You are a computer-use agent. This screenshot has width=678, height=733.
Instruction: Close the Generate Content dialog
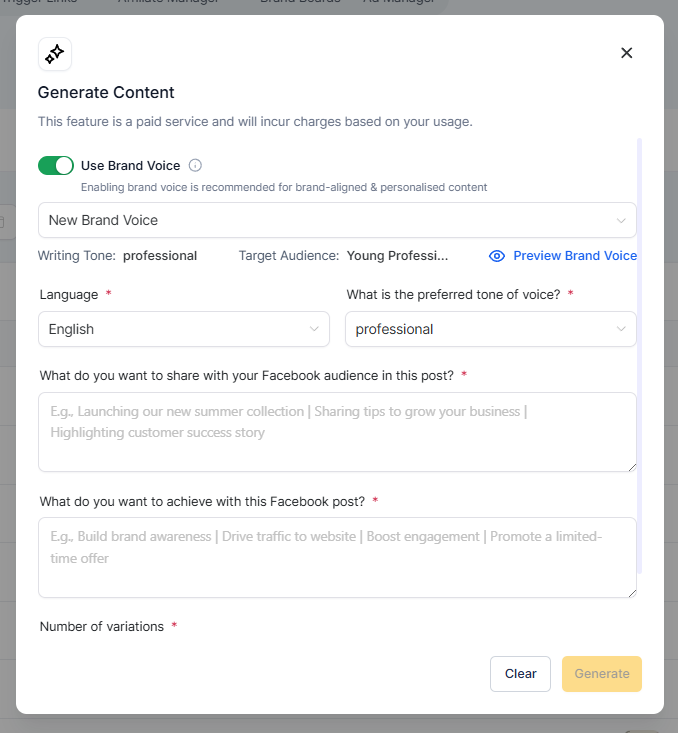tap(627, 53)
